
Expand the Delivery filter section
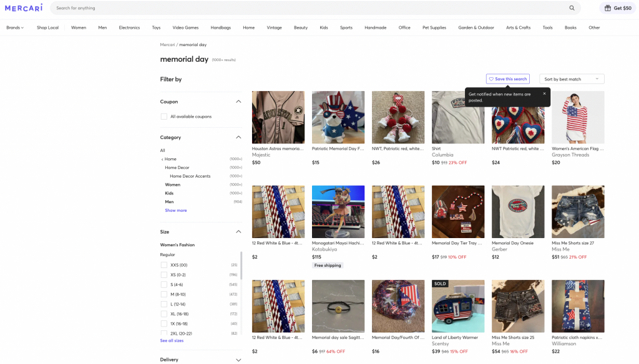point(238,360)
